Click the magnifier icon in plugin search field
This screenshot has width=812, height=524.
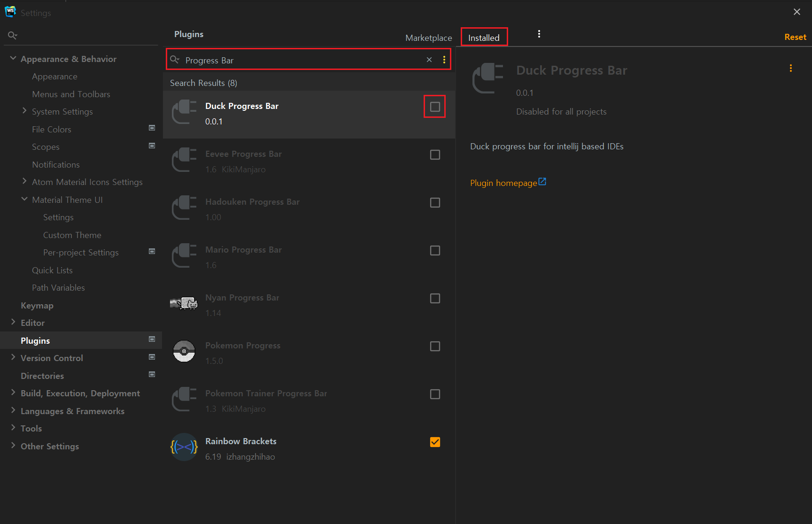(x=175, y=59)
